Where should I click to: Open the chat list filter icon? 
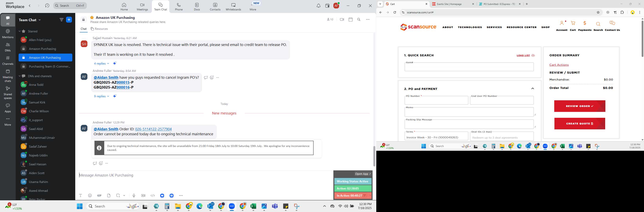tap(61, 20)
